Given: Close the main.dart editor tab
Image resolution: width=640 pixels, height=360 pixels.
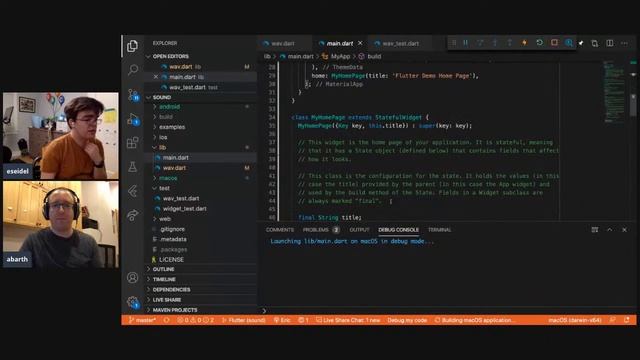Looking at the screenshot, I should coord(360,43).
